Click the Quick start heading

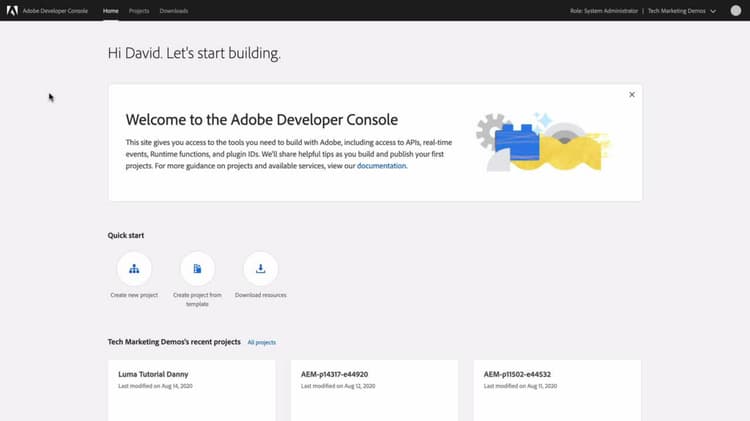coord(126,235)
